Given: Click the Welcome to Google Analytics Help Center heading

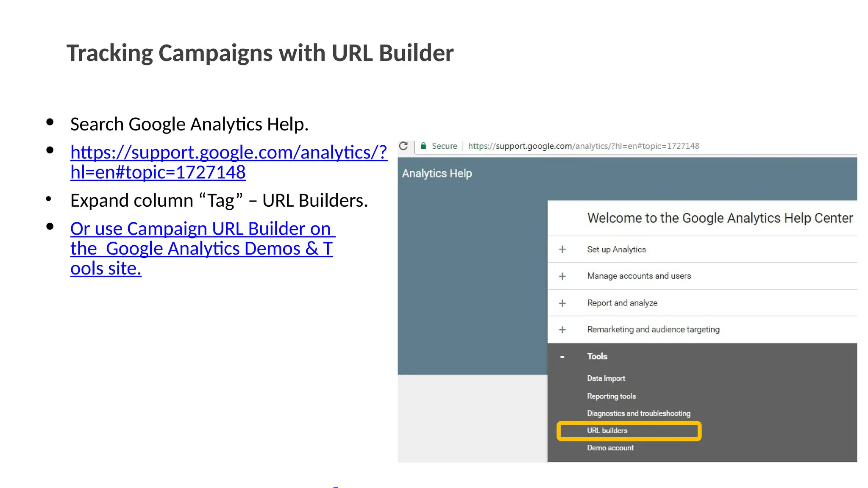Looking at the screenshot, I should coord(720,218).
